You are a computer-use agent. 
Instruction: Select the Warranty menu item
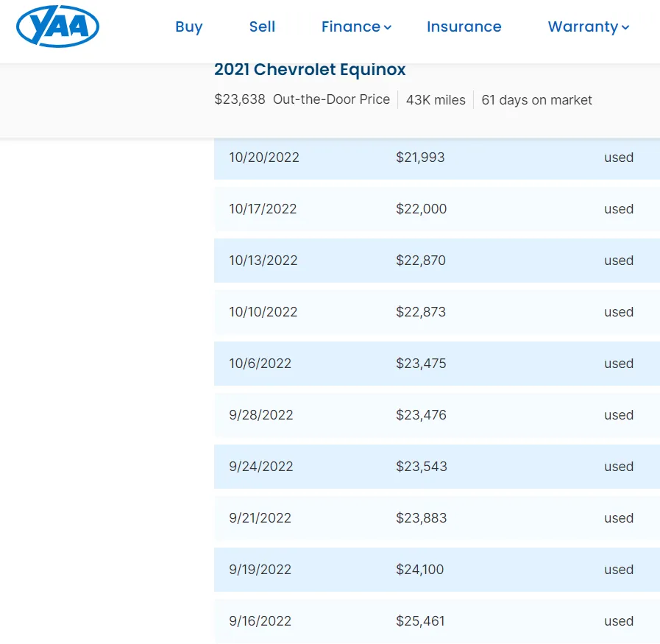[583, 26]
